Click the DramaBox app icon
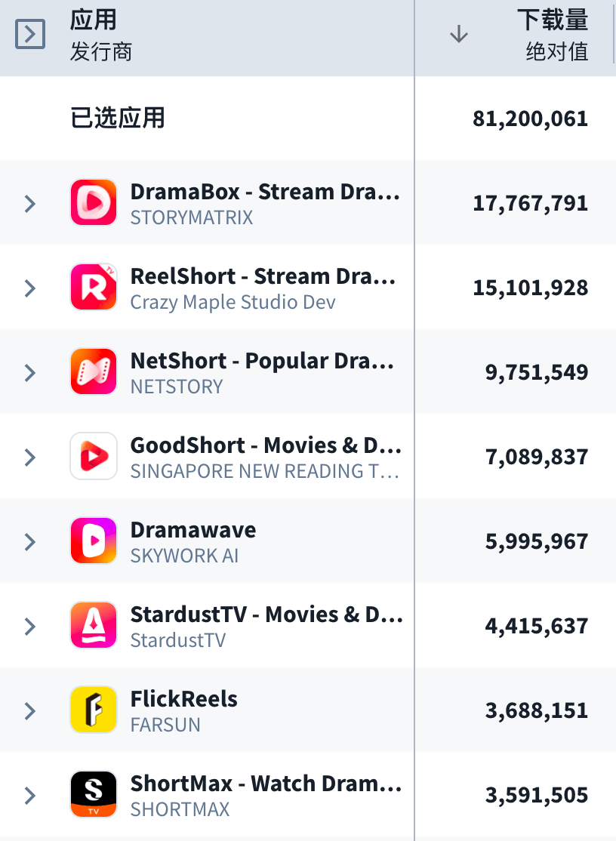 click(94, 202)
